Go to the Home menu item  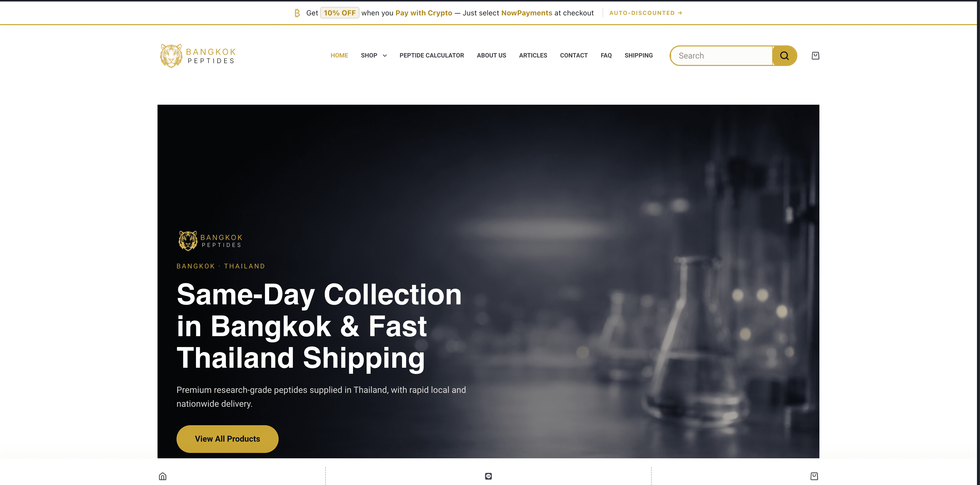(339, 55)
